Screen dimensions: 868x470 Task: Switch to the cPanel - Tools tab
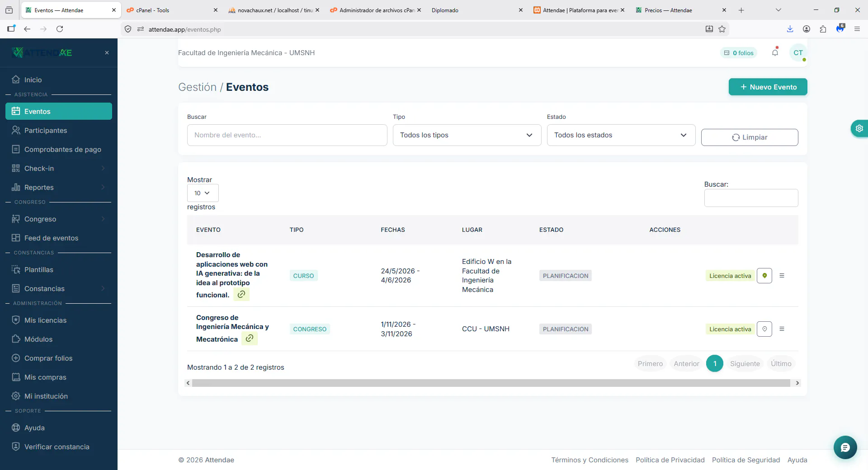point(172,10)
